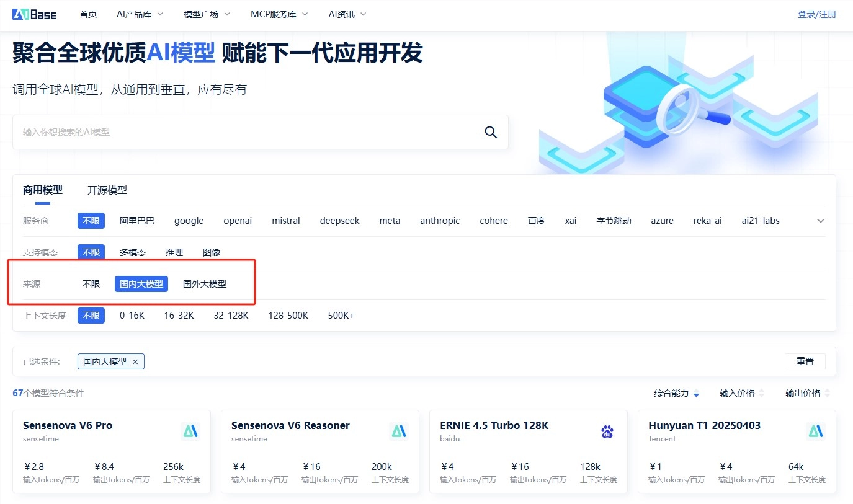Viewport: 853px width, 504px height.
Task: Filter providers by ai21-labs
Action: (761, 221)
